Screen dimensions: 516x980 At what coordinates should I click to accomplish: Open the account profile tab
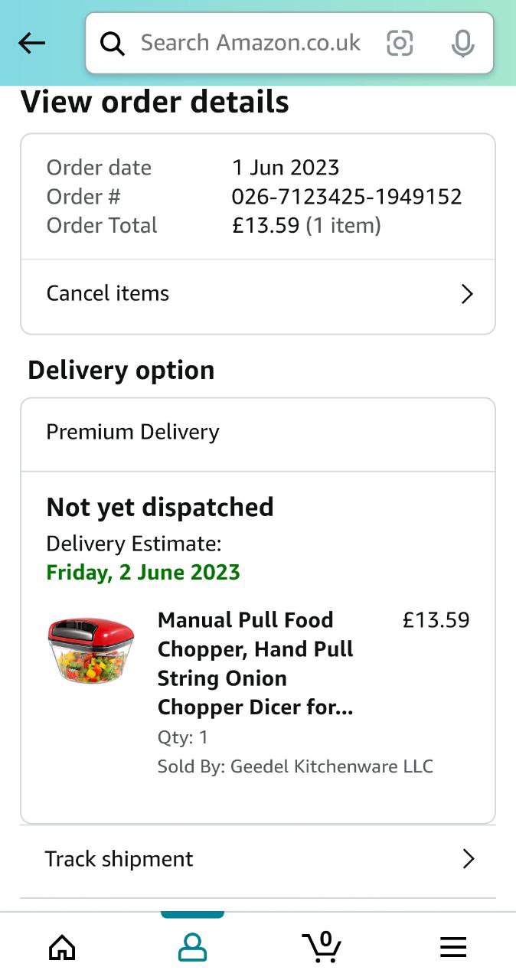(x=192, y=948)
